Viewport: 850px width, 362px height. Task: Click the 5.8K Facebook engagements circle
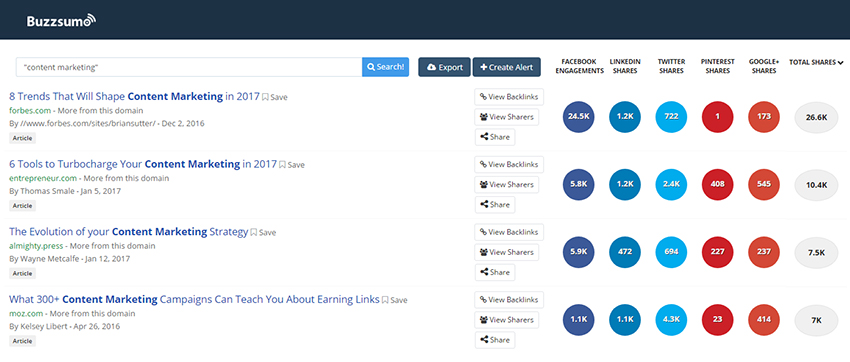click(x=579, y=185)
